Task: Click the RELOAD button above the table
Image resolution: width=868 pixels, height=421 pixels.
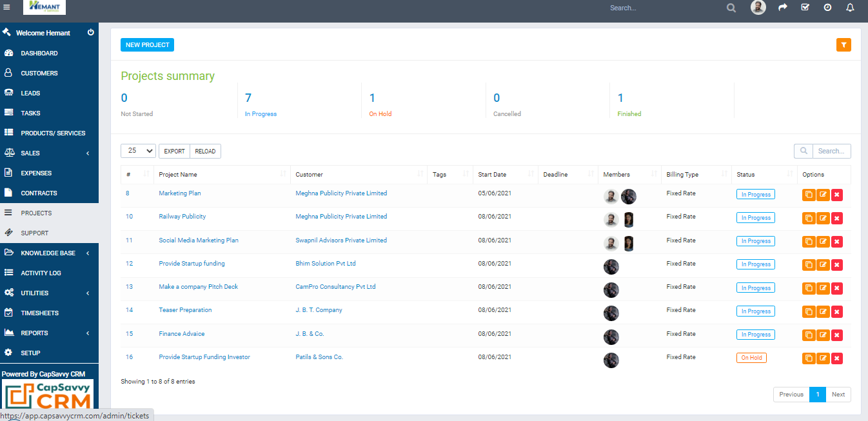Action: click(205, 151)
